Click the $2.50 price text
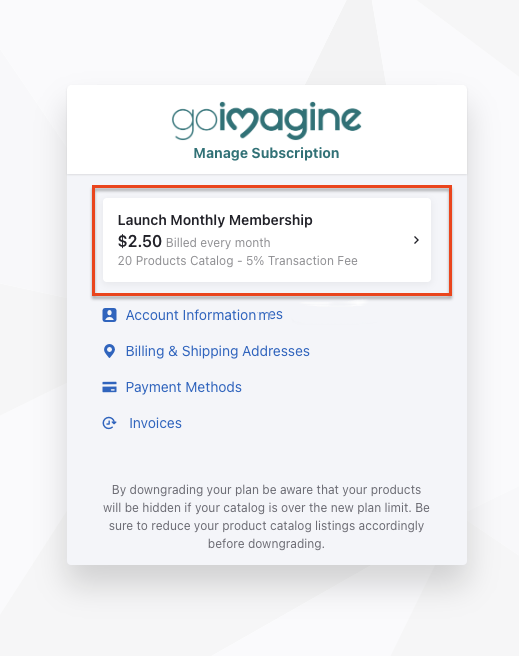The image size is (519, 656). pos(140,241)
